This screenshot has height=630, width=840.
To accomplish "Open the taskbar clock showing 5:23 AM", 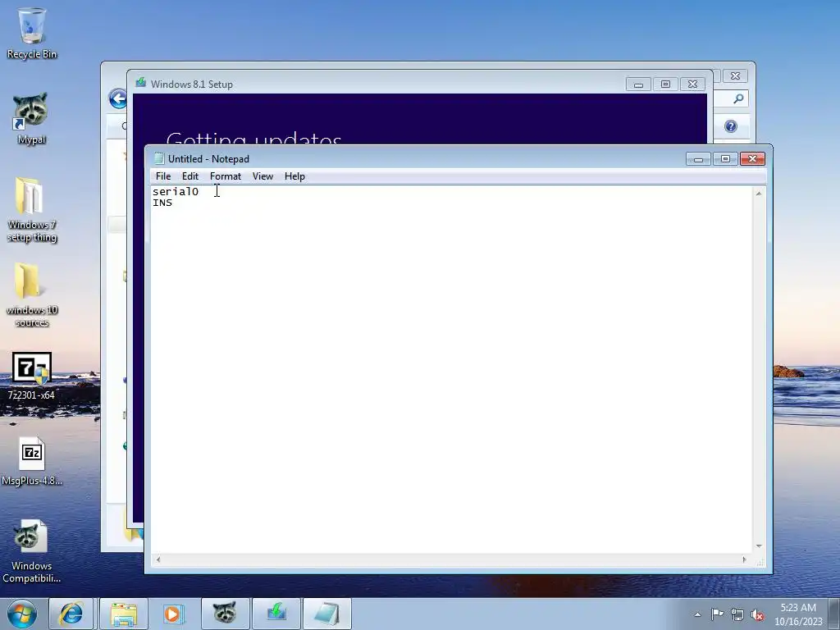I will click(798, 614).
